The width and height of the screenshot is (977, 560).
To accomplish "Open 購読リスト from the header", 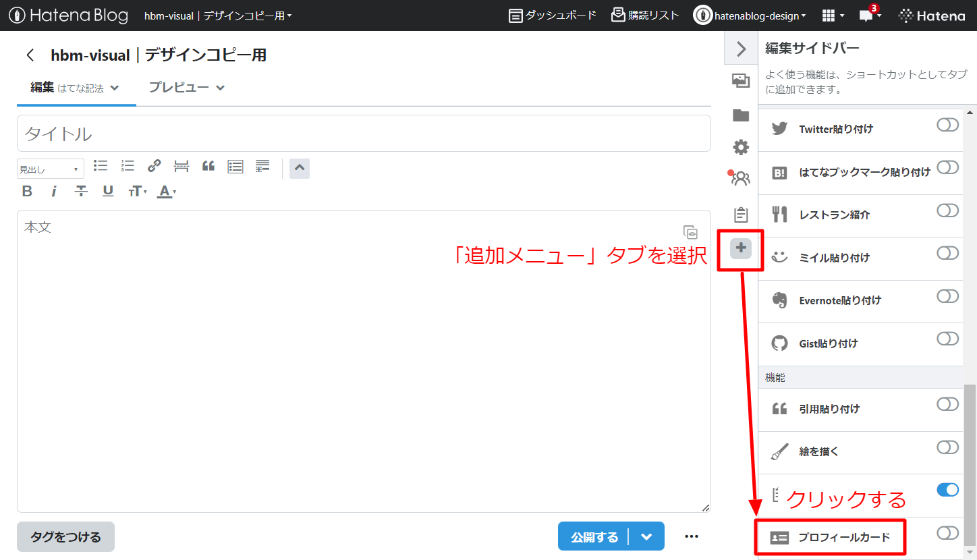I will pyautogui.click(x=645, y=15).
